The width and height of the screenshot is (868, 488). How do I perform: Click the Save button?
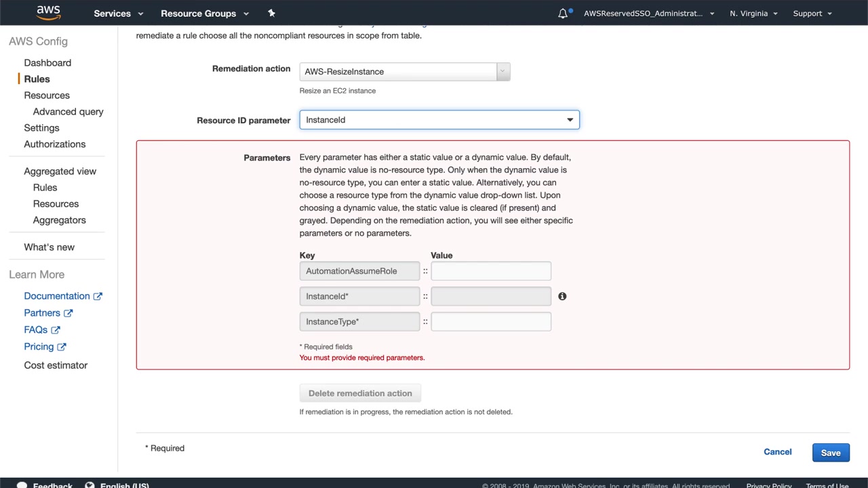[830, 453]
